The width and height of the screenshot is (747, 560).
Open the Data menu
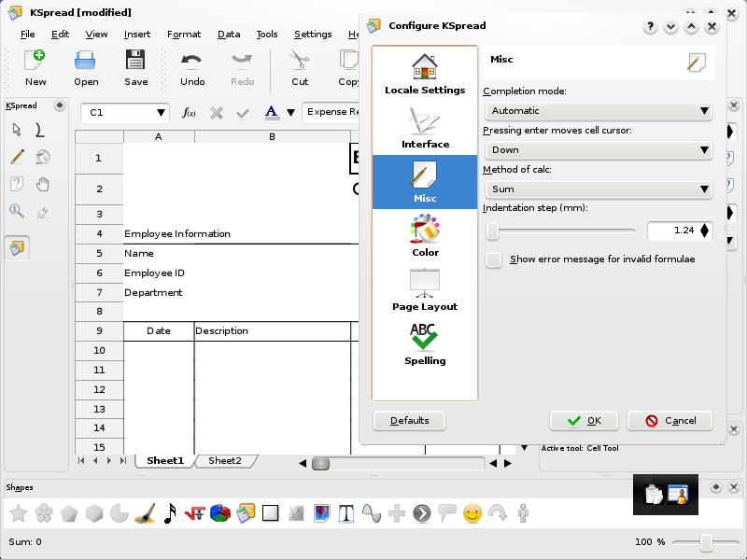(229, 35)
